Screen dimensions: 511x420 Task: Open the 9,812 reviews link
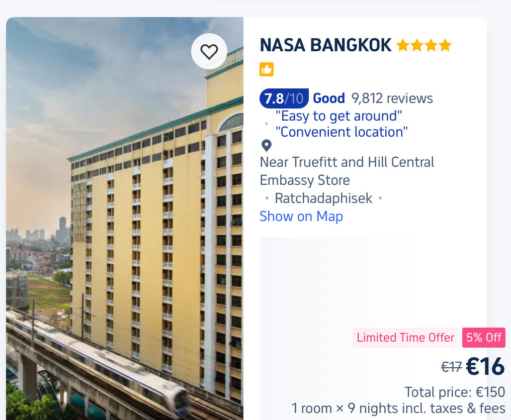tap(392, 98)
